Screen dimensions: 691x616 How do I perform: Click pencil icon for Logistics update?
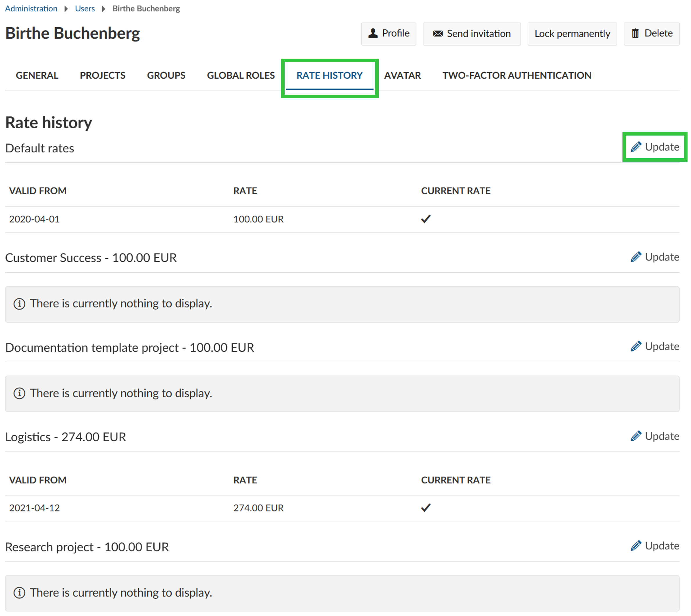[636, 436]
